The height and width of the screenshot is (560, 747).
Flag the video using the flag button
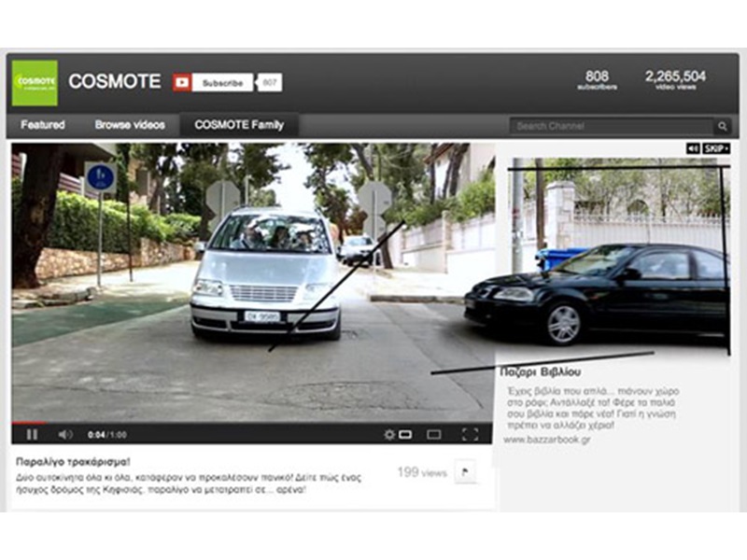point(465,472)
